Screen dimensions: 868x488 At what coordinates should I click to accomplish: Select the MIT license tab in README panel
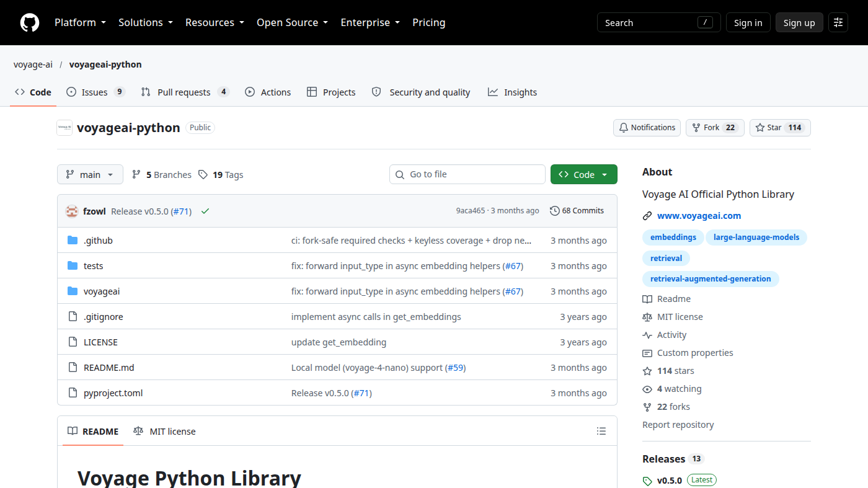point(164,431)
